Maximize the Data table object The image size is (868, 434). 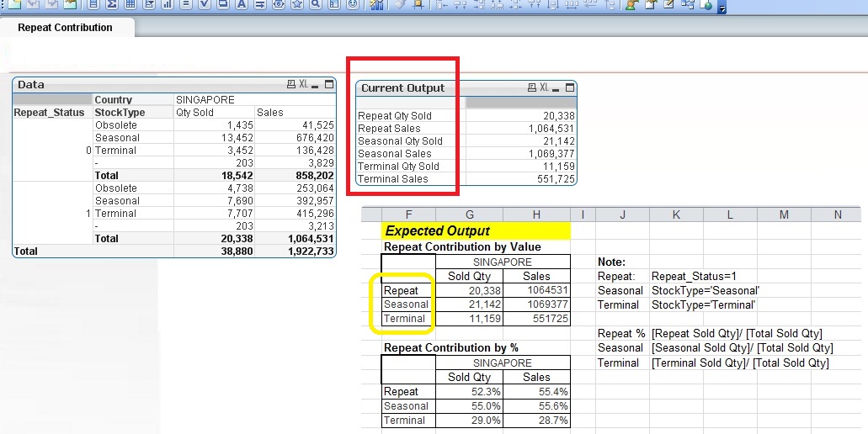[x=329, y=84]
